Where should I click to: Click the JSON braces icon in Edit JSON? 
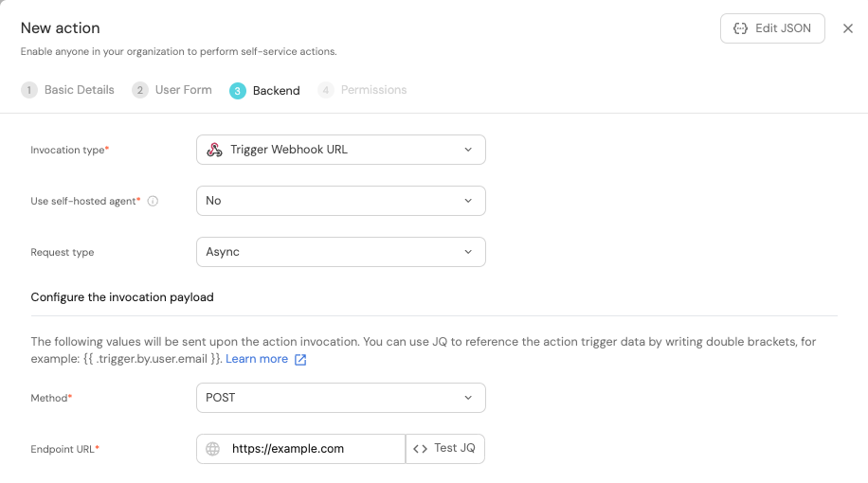pos(740,28)
